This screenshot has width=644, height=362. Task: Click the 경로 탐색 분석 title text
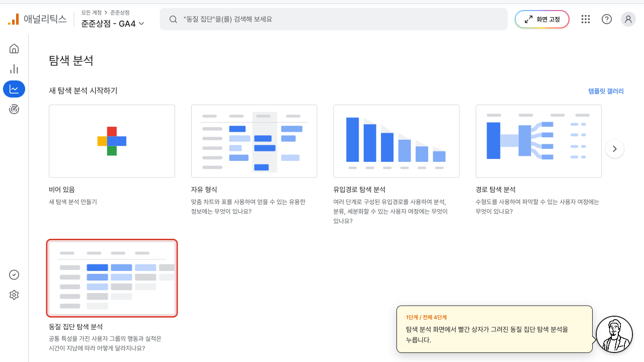tap(496, 190)
